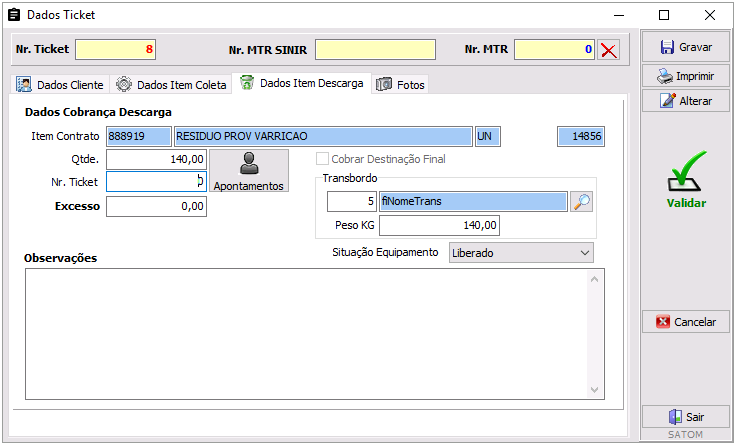The width and height of the screenshot is (736, 445).
Task: Click the red X beside Nr. MTR
Action: click(x=609, y=50)
